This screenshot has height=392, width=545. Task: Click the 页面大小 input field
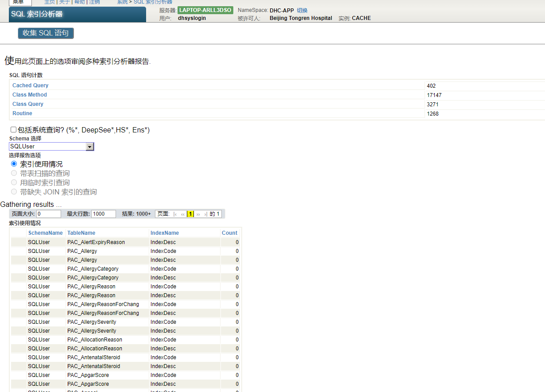point(49,214)
